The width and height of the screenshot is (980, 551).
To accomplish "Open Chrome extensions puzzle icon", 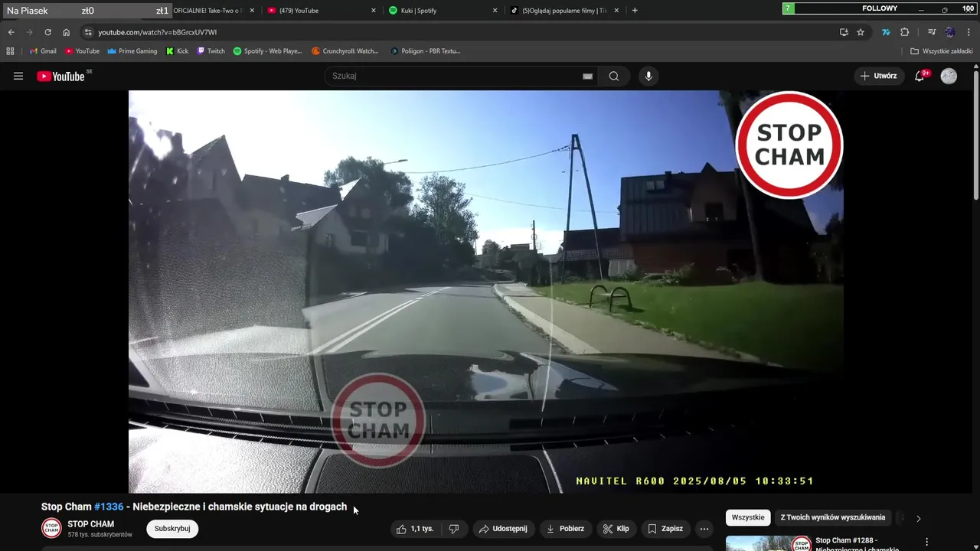I will 904,32.
